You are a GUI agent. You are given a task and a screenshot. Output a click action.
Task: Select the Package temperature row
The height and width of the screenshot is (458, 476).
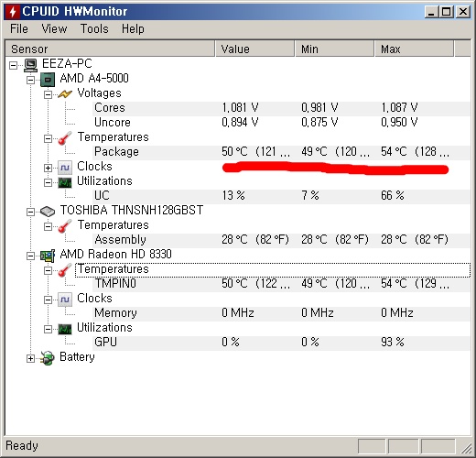(281, 152)
